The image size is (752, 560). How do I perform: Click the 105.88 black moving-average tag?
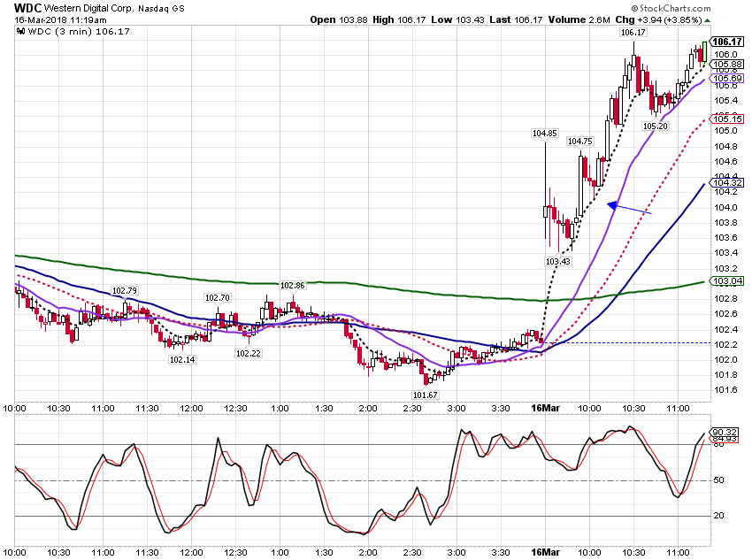click(x=727, y=65)
